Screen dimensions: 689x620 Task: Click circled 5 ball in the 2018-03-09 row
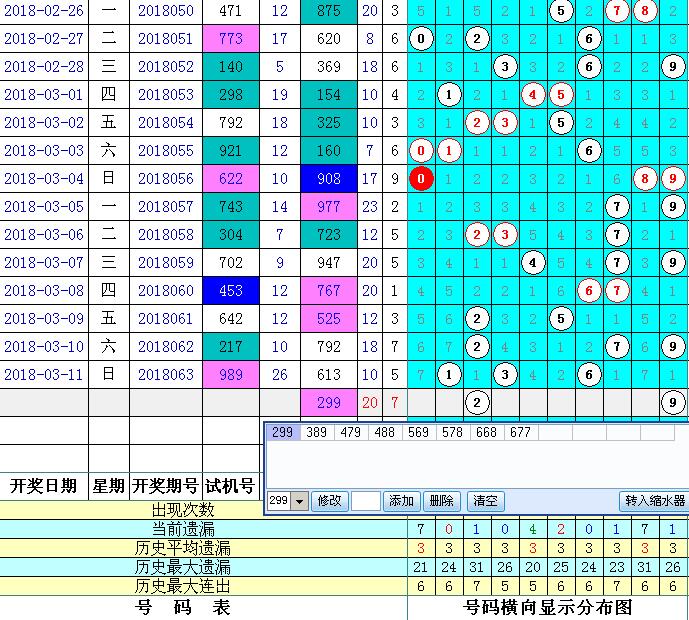562,319
